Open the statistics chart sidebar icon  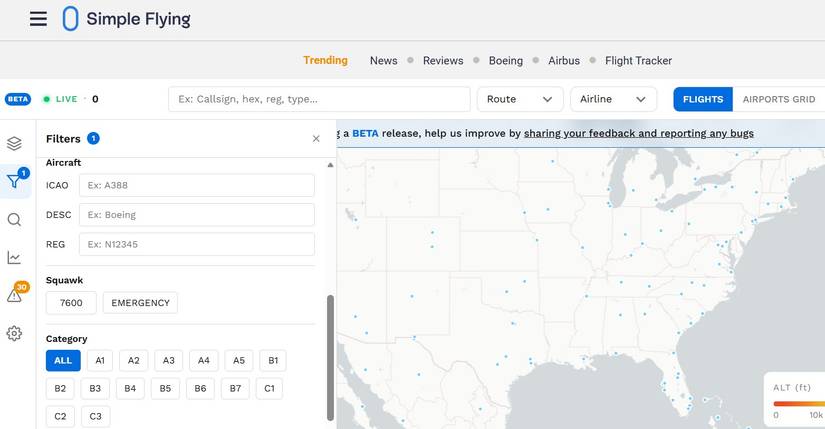point(14,257)
